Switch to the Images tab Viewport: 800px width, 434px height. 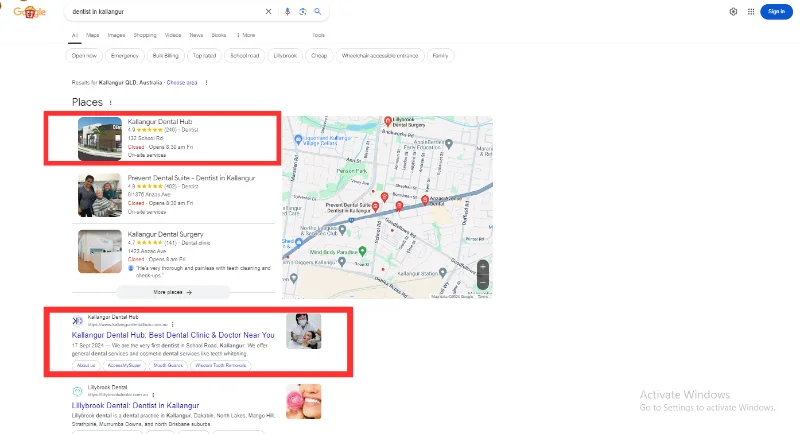click(116, 35)
